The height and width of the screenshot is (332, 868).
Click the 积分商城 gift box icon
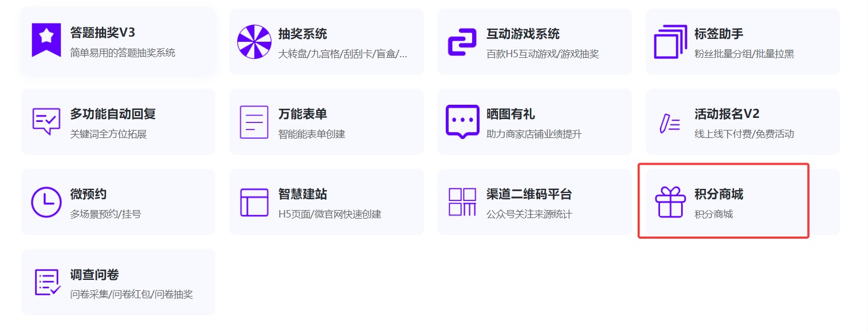point(670,202)
